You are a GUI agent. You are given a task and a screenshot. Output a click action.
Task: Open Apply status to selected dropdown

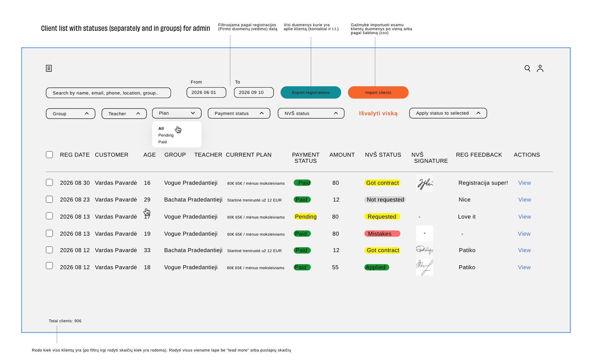pyautogui.click(x=448, y=113)
